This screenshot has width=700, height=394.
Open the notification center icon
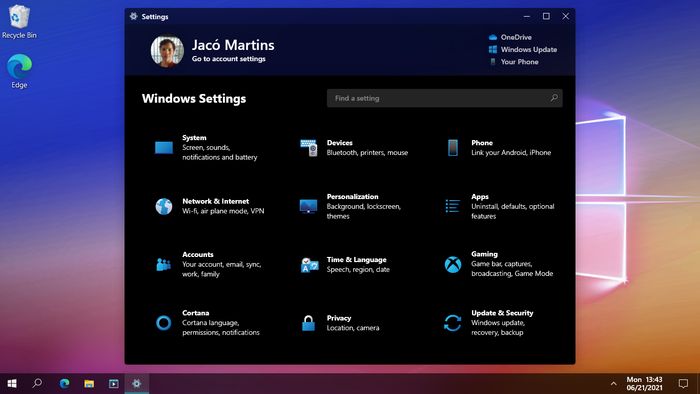click(683, 383)
